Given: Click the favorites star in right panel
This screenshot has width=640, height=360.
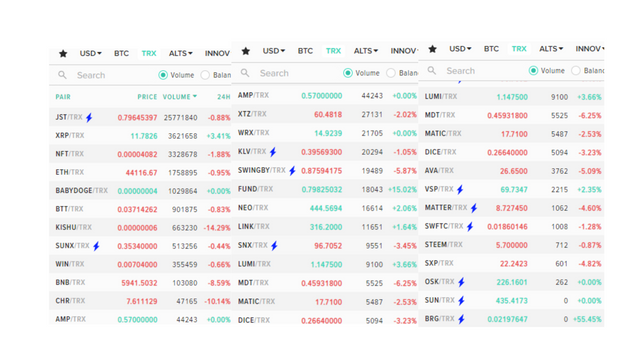Looking at the screenshot, I should coord(433,49).
